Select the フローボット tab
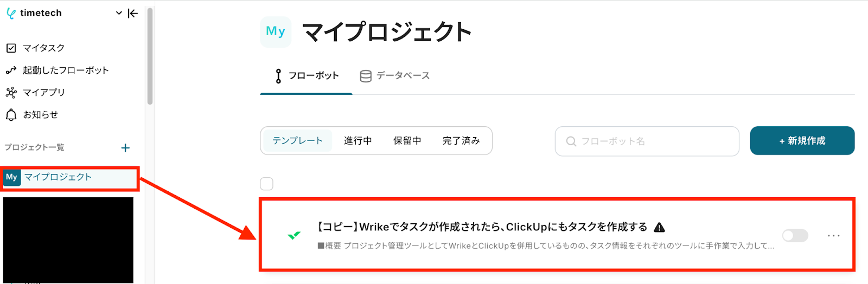 tap(307, 76)
